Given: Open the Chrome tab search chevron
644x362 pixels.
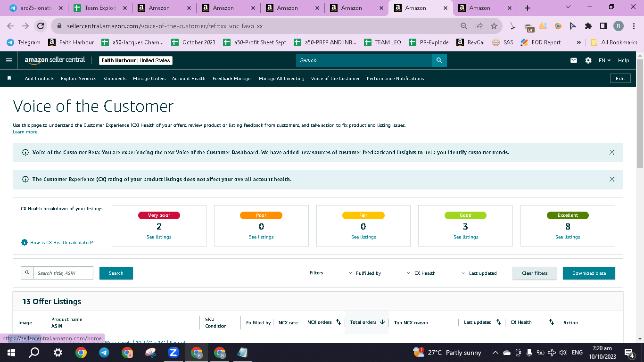Looking at the screenshot, I should tap(568, 8).
